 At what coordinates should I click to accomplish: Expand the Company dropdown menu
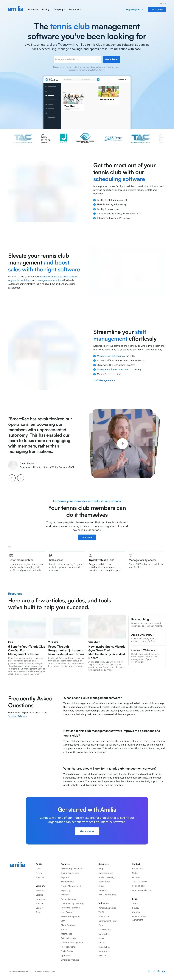pos(59,10)
